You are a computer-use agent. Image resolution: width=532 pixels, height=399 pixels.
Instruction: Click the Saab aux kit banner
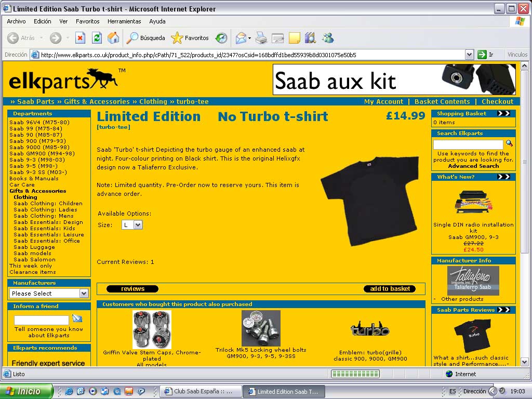click(x=394, y=79)
